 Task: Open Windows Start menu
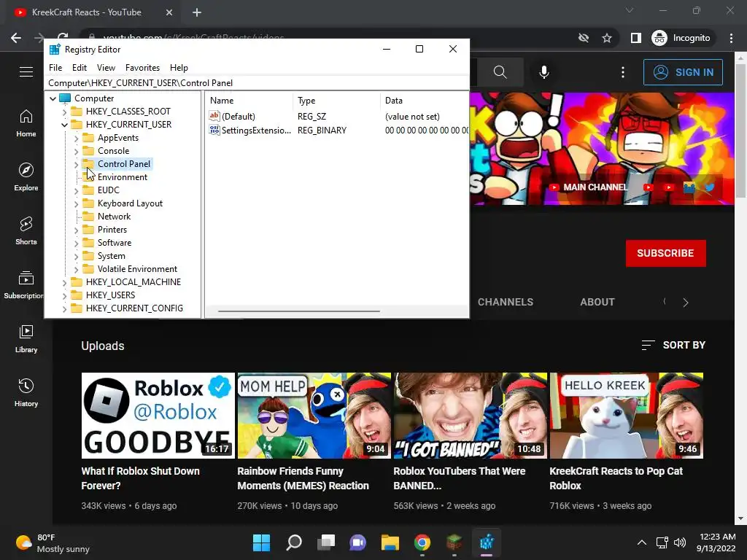coord(261,542)
